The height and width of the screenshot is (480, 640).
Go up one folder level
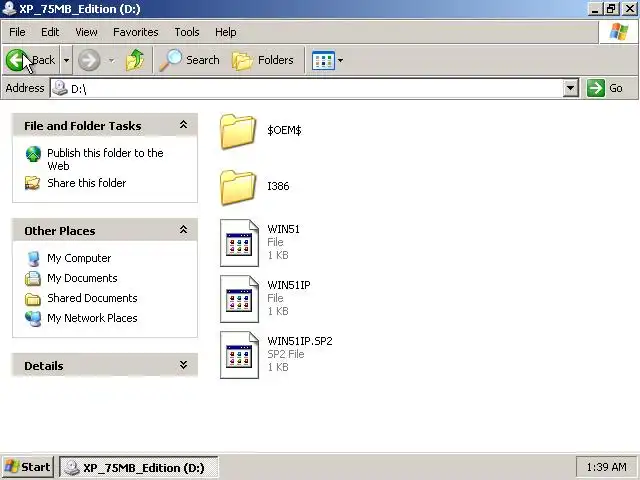135,60
